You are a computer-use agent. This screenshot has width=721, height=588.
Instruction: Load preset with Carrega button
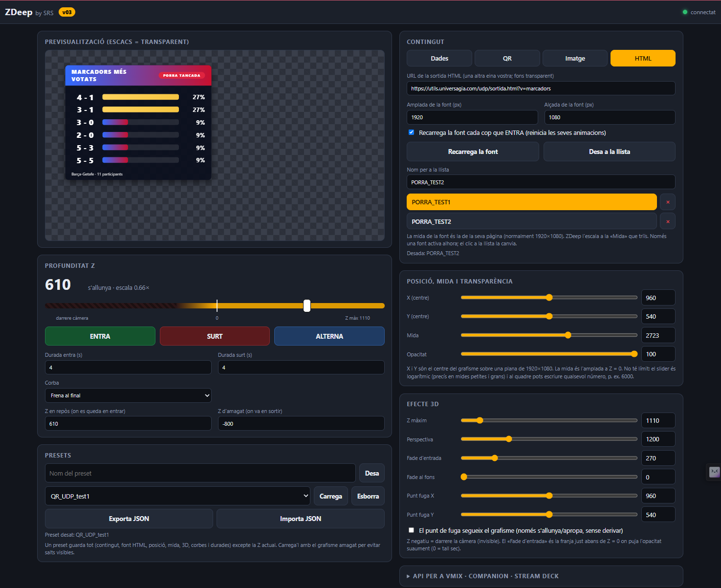click(x=331, y=496)
